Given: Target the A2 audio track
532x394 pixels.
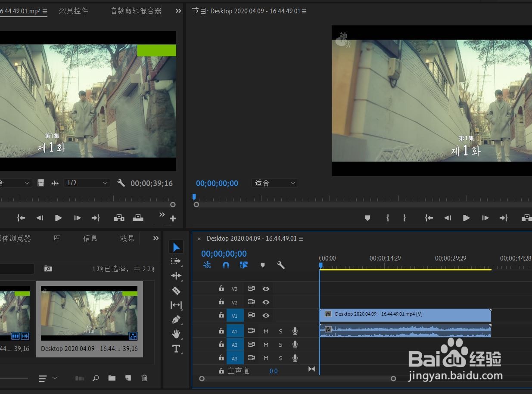Looking at the screenshot, I should tap(235, 345).
